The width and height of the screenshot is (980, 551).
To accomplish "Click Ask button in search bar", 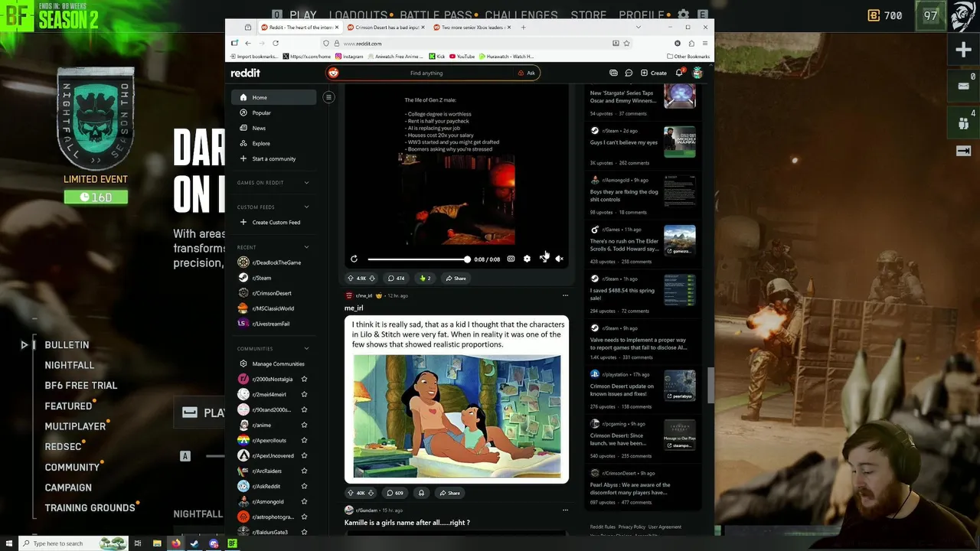I will [526, 73].
